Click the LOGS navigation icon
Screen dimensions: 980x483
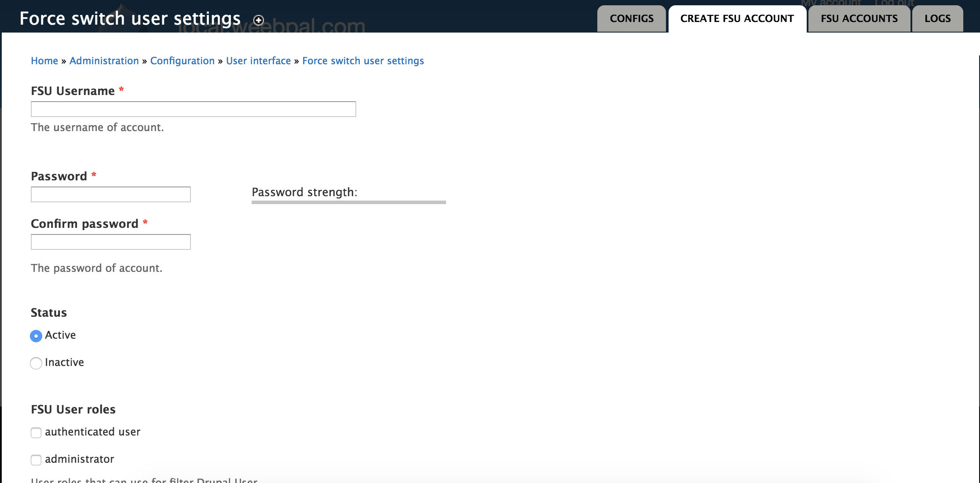coord(936,18)
